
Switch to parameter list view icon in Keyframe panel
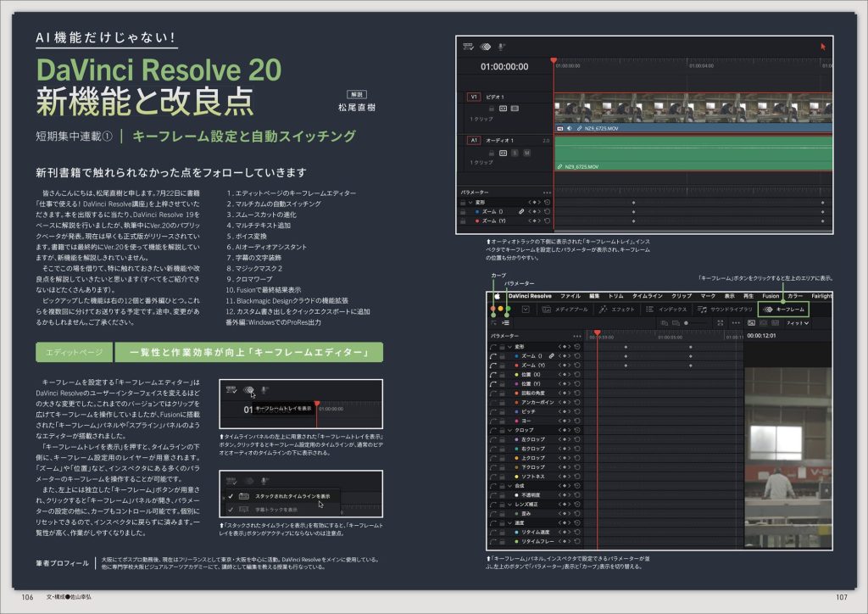pos(506,323)
